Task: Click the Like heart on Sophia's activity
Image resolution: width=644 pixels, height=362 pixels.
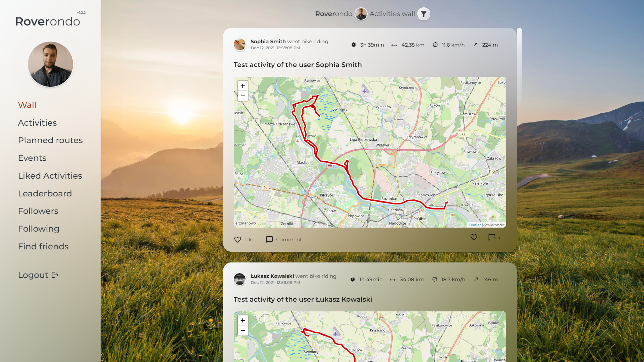Action: [237, 240]
